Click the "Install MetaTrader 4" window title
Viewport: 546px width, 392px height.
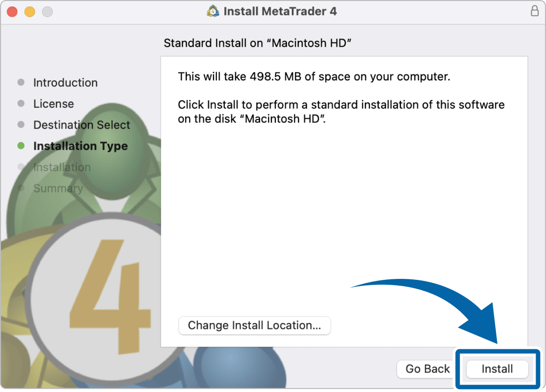tap(280, 11)
